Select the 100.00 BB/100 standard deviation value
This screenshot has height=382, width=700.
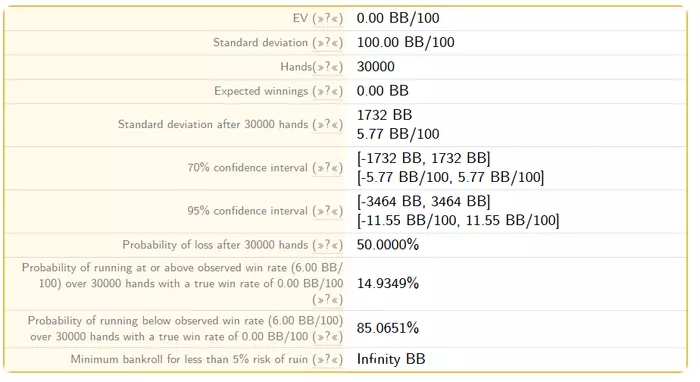pos(405,42)
